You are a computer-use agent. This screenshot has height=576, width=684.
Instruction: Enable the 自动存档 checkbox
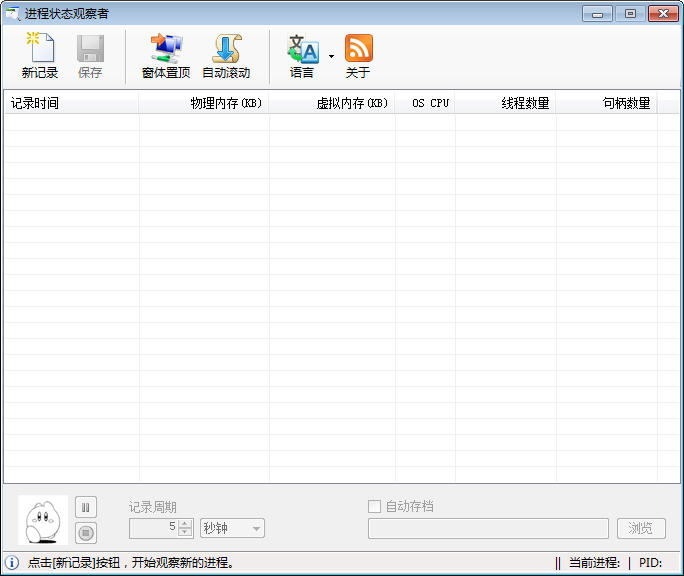point(374,507)
